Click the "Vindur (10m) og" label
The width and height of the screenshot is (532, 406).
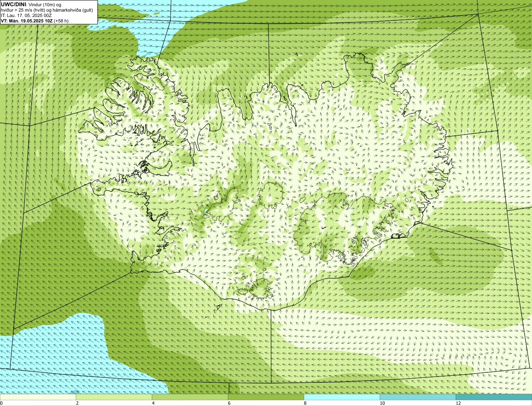[45, 4]
